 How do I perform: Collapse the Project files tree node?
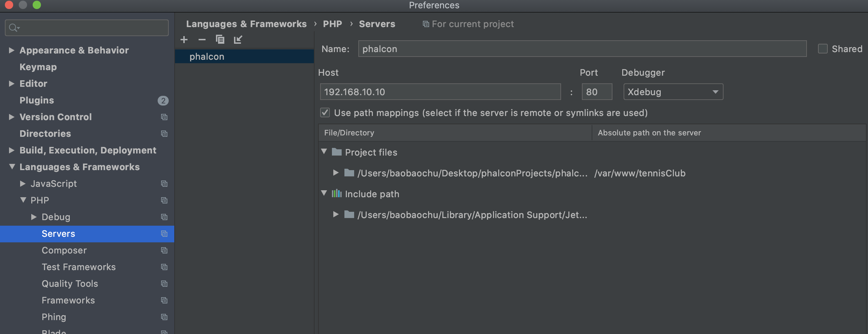coord(324,151)
